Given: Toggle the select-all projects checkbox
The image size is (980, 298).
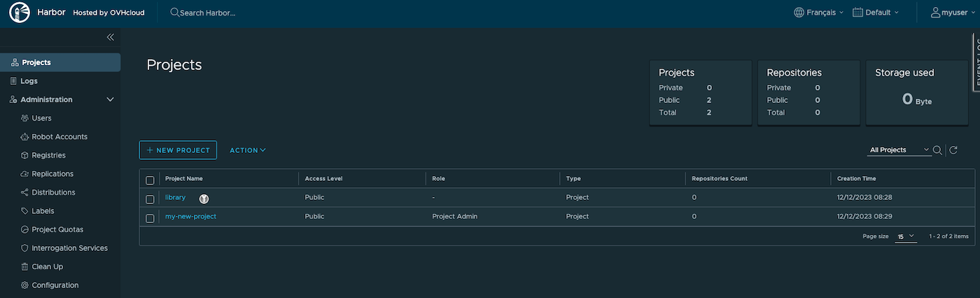Looking at the screenshot, I should (x=150, y=180).
